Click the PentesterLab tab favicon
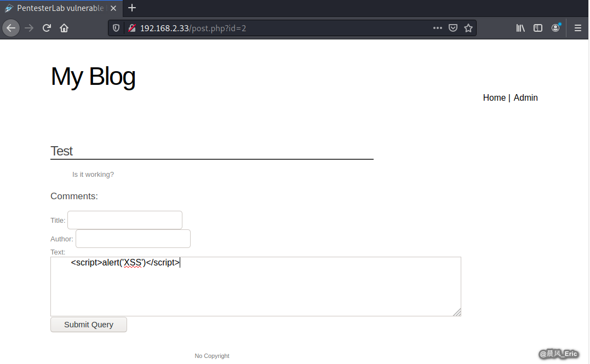The width and height of the screenshot is (590, 364). 9,8
